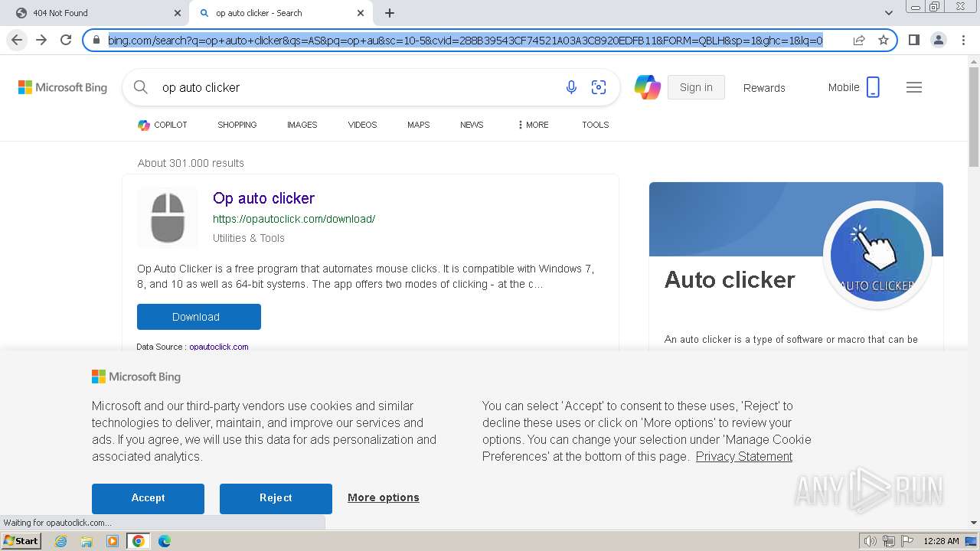Go forward to the next page
980x551 pixels.
click(41, 40)
